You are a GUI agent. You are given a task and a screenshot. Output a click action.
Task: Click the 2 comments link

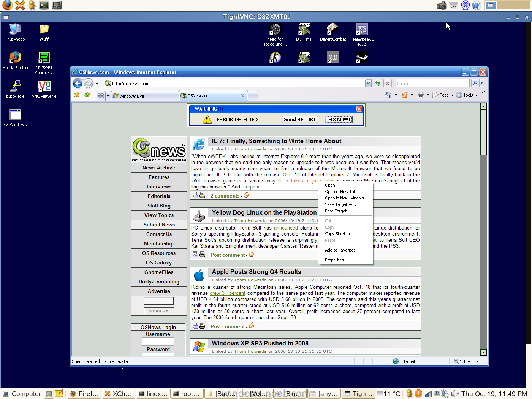tap(225, 196)
